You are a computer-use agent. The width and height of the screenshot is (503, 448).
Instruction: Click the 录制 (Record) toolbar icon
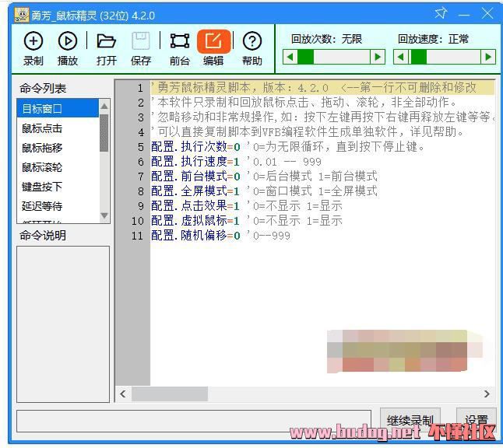click(x=33, y=48)
